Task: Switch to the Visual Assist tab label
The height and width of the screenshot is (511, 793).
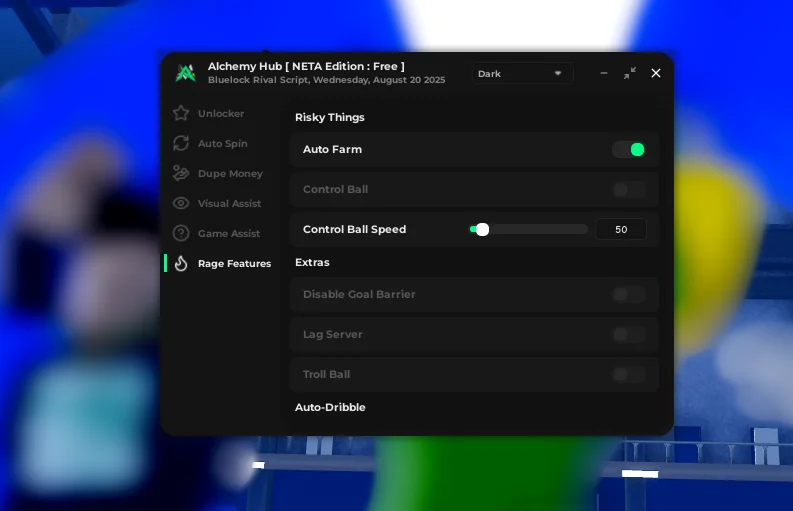Action: (229, 204)
